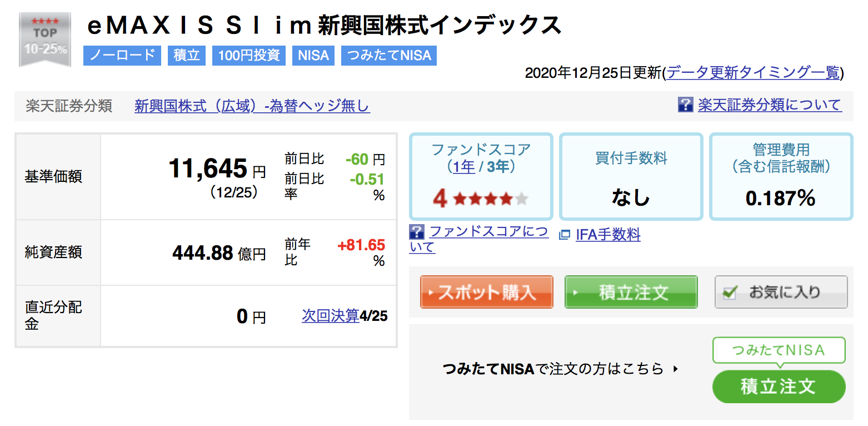Select the 100円投資 tag
The image size is (868, 426).
point(249,56)
